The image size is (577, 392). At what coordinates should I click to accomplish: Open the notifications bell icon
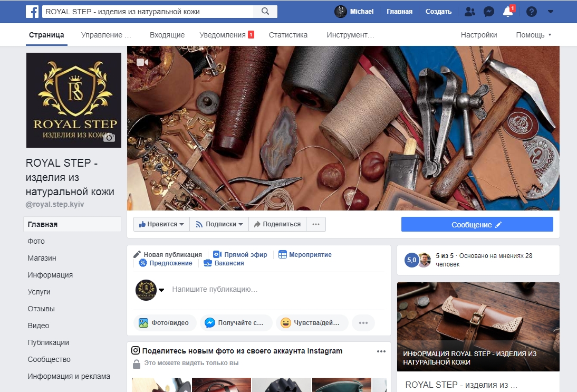(x=508, y=12)
